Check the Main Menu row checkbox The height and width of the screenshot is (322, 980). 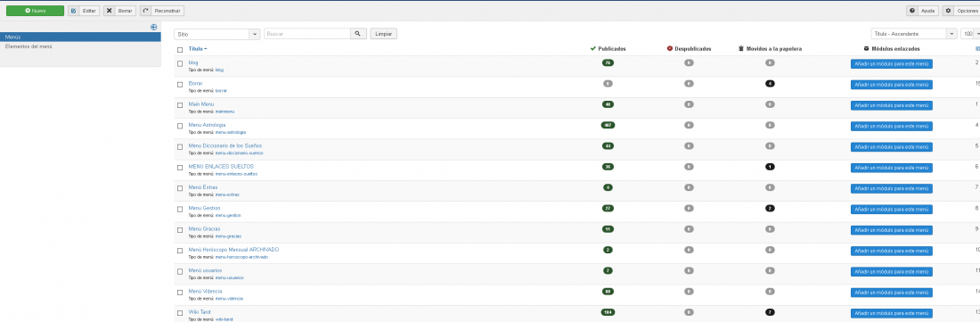(x=180, y=105)
